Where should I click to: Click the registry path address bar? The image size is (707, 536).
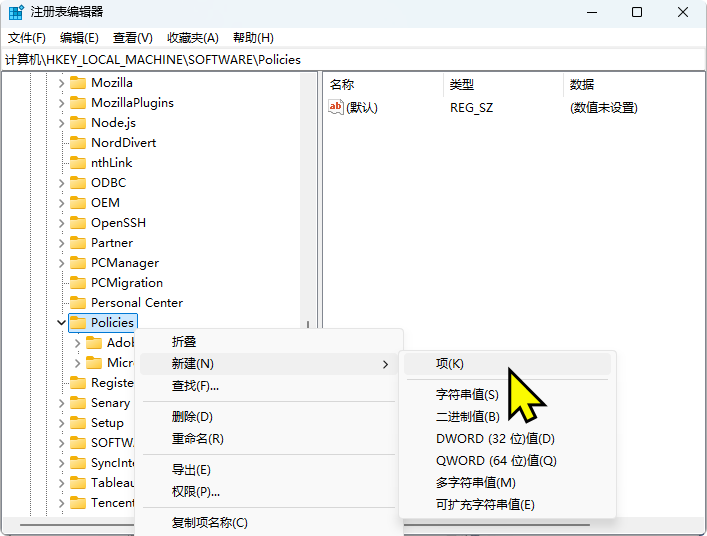pos(350,59)
